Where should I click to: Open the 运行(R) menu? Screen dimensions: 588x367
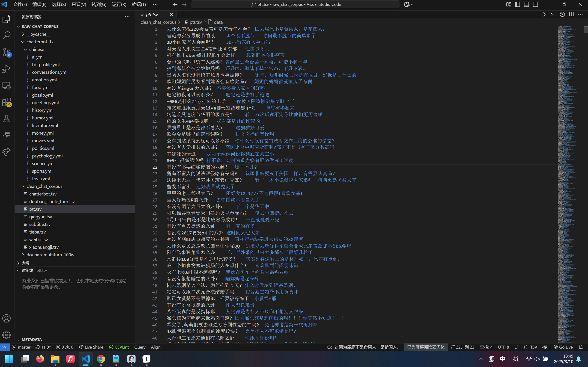click(119, 4)
